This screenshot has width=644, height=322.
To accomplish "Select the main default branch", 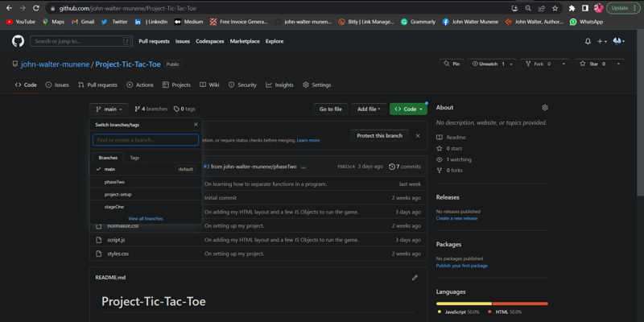I will pos(146,169).
